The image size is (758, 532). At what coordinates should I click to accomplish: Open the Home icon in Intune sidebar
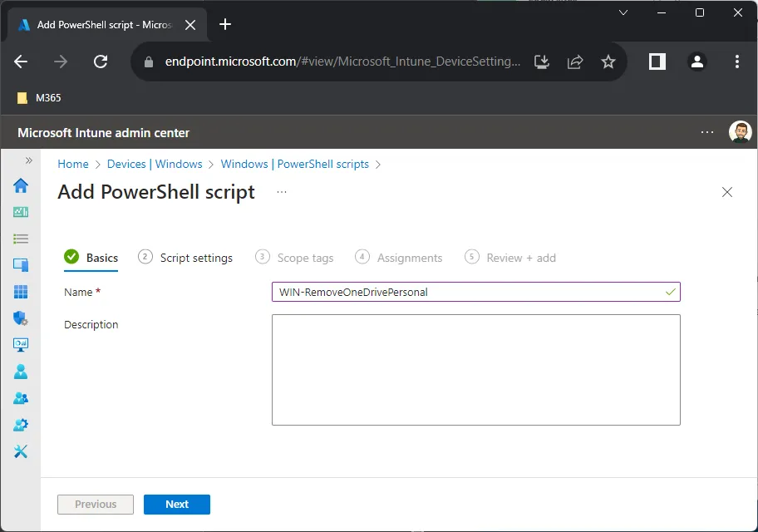point(21,185)
